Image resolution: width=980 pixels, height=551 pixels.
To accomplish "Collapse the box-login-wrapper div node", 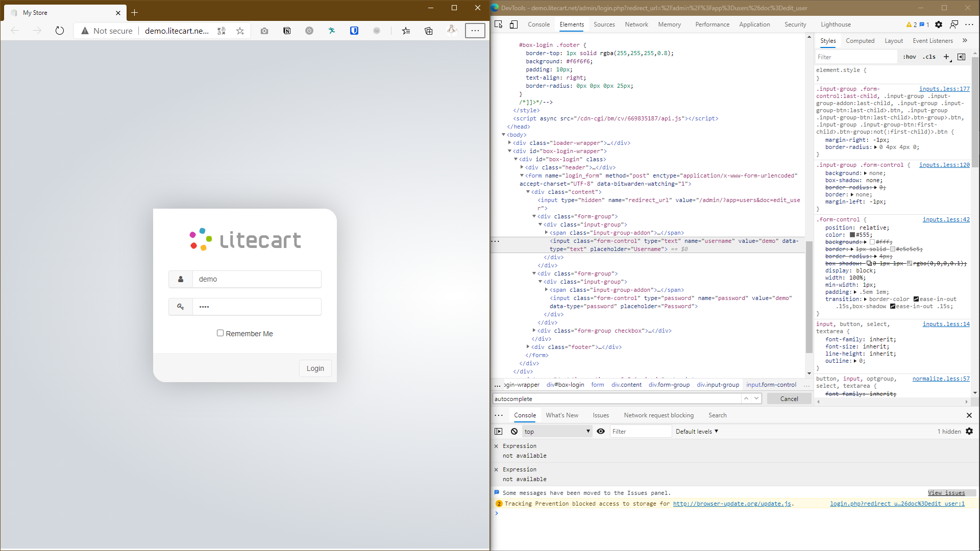I will 509,151.
